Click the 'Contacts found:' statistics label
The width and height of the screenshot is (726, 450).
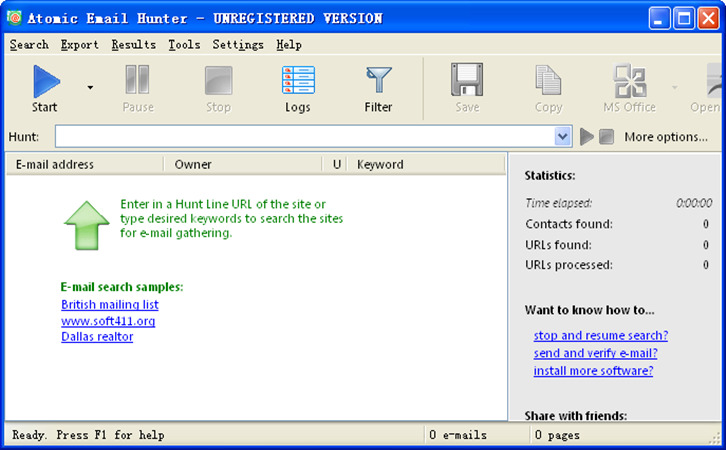tap(569, 224)
